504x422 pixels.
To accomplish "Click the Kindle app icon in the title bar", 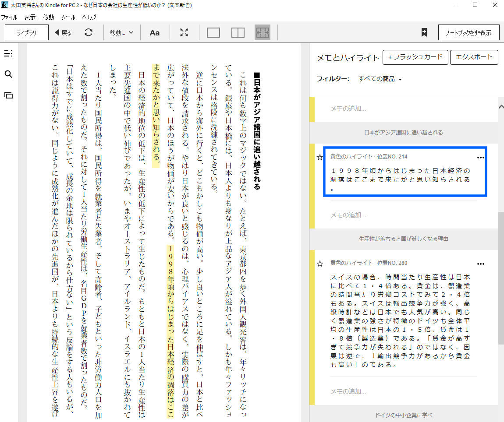I will click(x=4, y=5).
